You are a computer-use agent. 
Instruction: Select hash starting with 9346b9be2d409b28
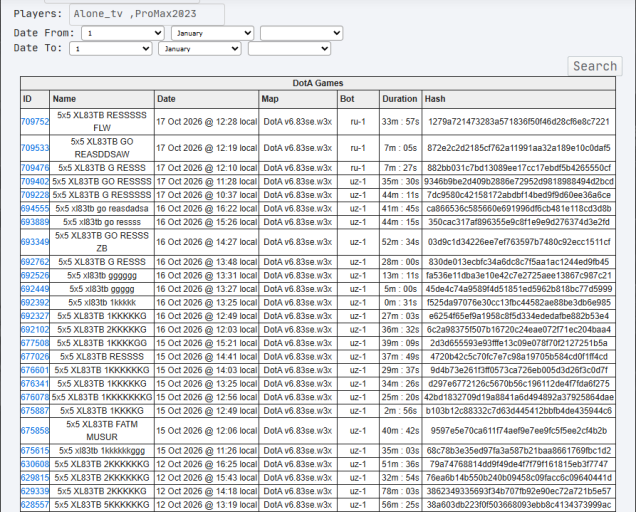[519, 181]
